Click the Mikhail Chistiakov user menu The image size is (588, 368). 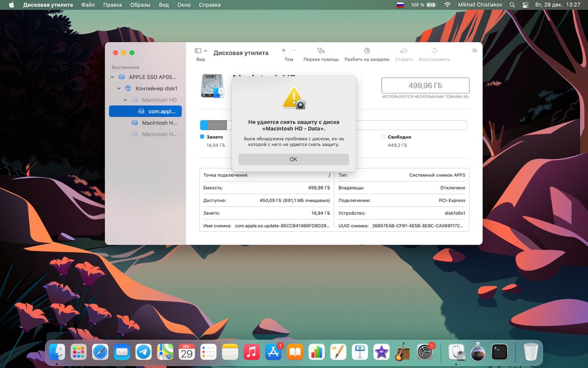(480, 5)
